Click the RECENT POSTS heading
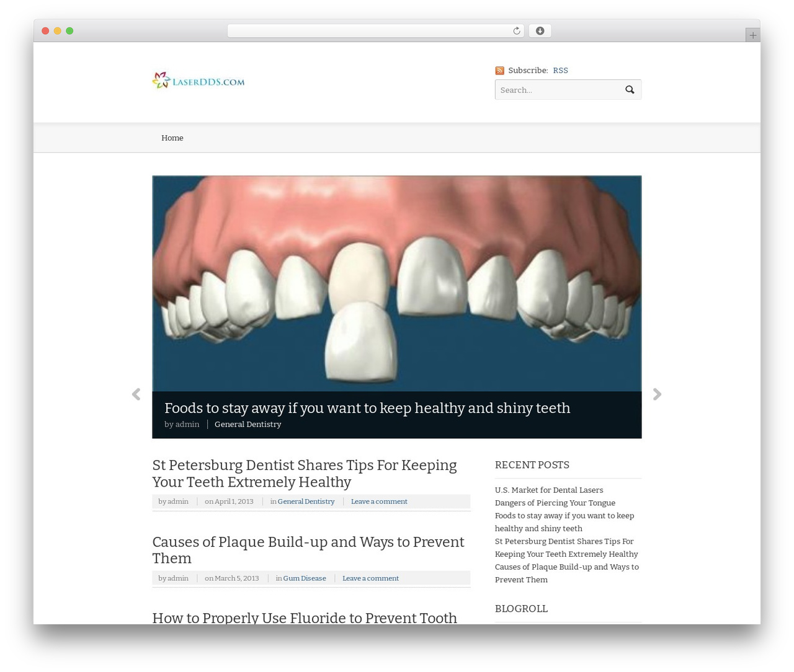The image size is (794, 672). (532, 465)
